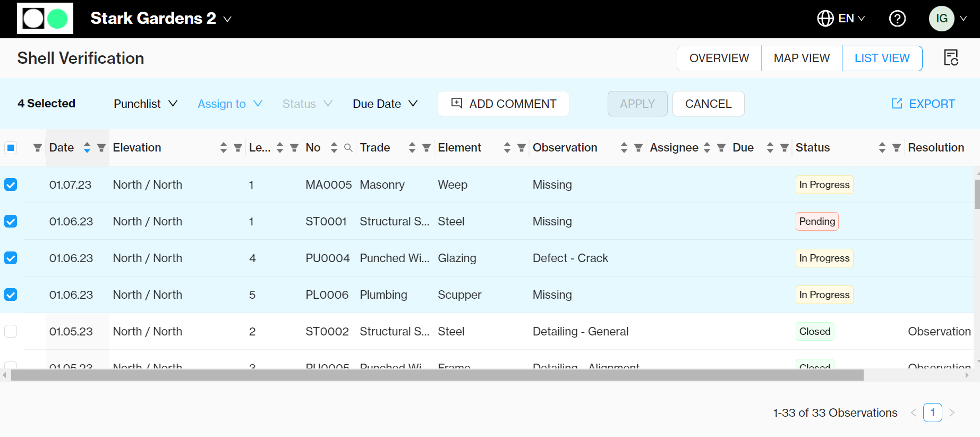Open the Stark Gardens 2 project dropdown

pos(161,19)
